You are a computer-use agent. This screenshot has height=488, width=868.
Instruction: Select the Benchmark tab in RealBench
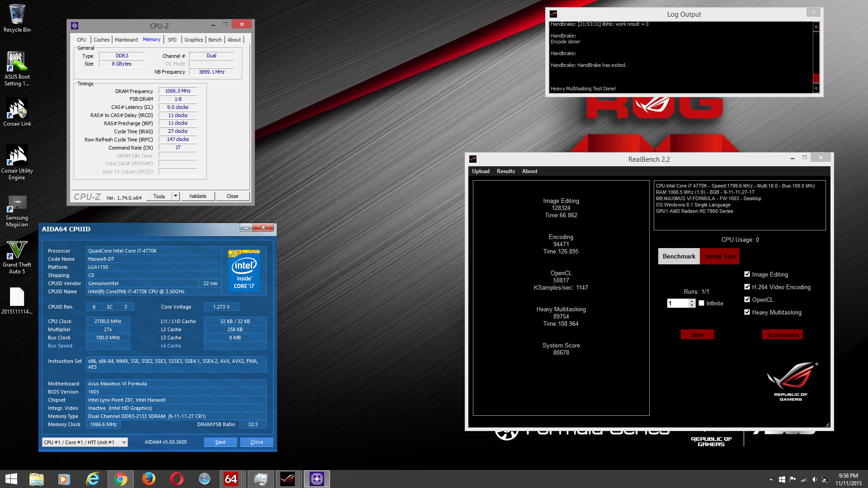[679, 256]
